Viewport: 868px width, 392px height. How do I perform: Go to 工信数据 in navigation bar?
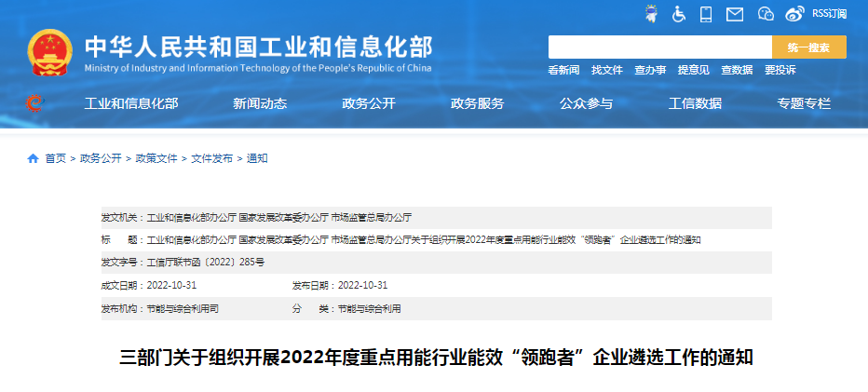[x=695, y=103]
